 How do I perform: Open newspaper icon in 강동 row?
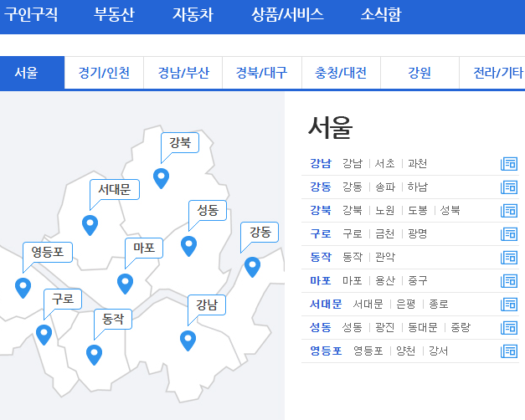point(509,187)
